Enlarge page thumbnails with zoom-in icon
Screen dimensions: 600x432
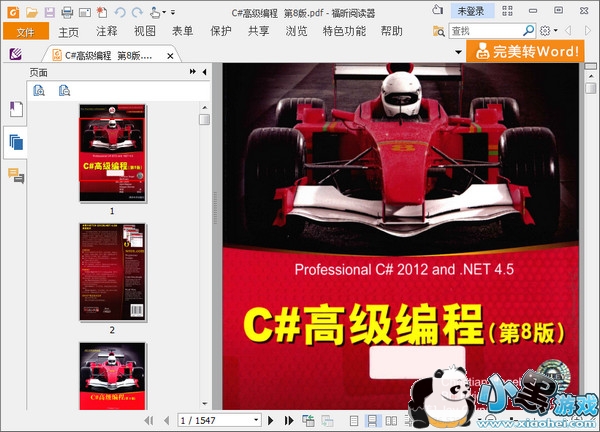point(39,91)
